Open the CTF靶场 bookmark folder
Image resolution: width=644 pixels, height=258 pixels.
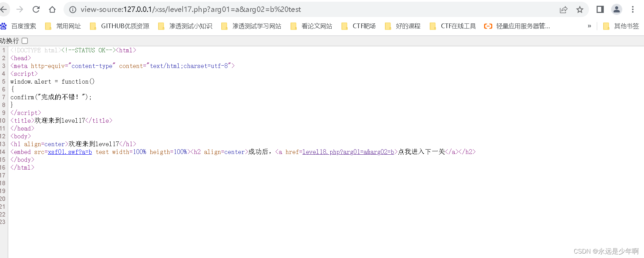coord(358,26)
